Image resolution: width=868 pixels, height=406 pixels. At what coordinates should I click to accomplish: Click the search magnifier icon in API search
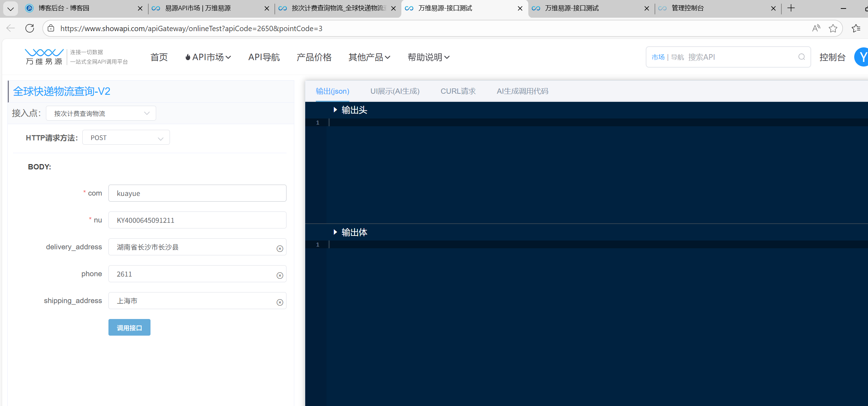(x=802, y=57)
